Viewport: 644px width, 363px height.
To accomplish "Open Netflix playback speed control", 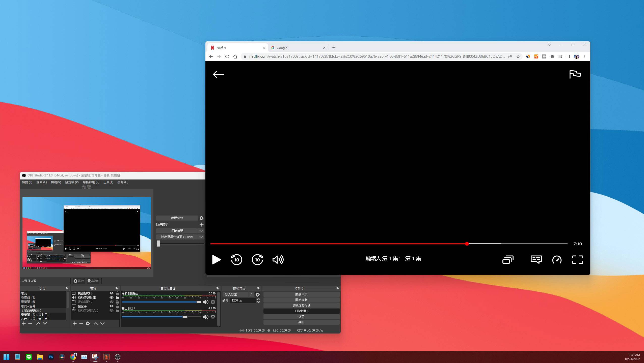I will click(x=557, y=259).
